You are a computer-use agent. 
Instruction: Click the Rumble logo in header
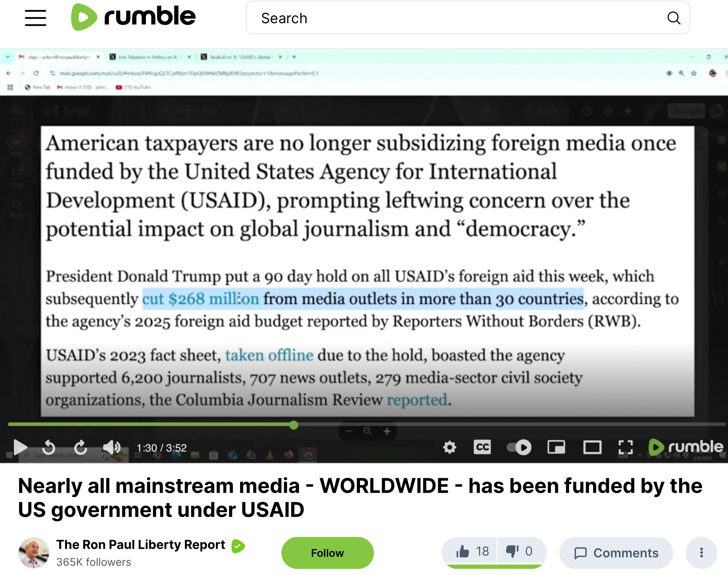133,17
